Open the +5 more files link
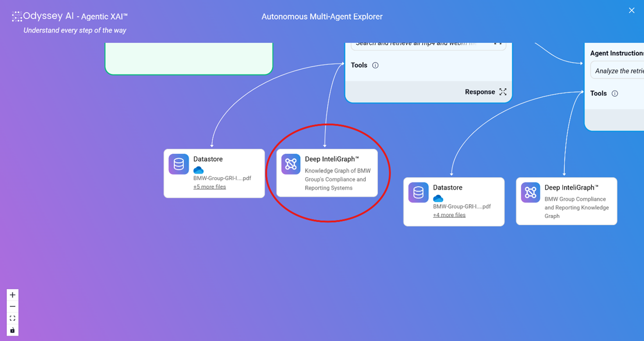 [210, 187]
